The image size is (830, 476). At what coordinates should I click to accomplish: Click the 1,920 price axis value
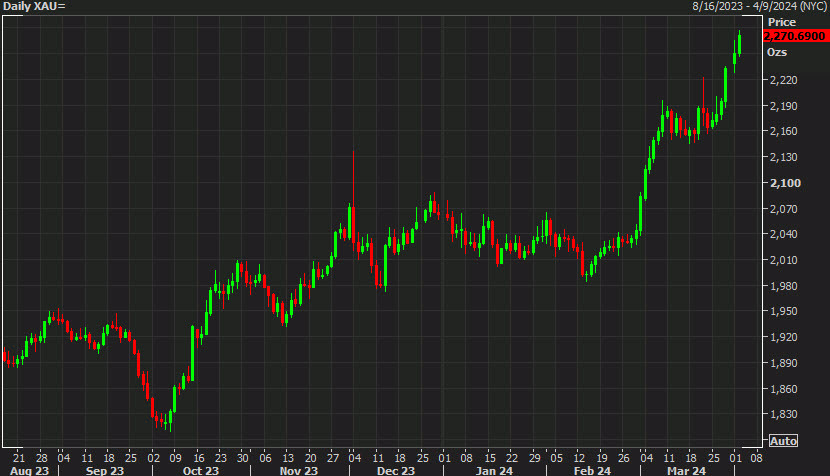point(783,337)
